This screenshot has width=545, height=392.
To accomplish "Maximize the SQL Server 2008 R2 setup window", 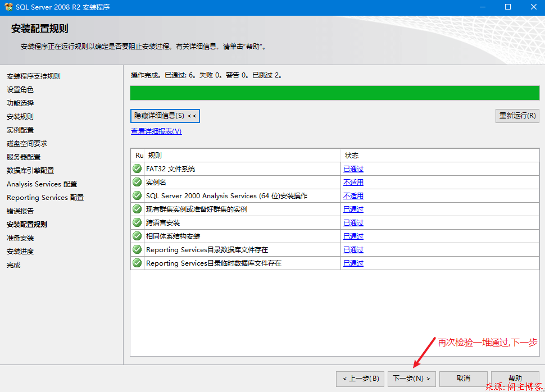I will pyautogui.click(x=508, y=7).
